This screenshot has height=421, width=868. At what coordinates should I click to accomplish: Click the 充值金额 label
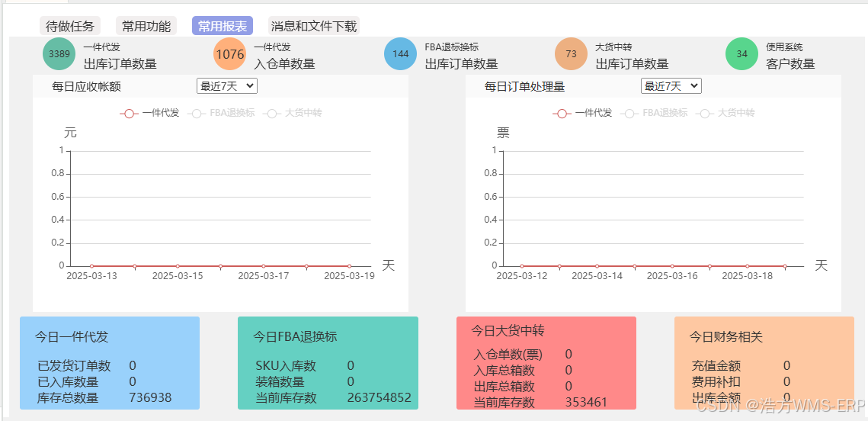point(716,365)
